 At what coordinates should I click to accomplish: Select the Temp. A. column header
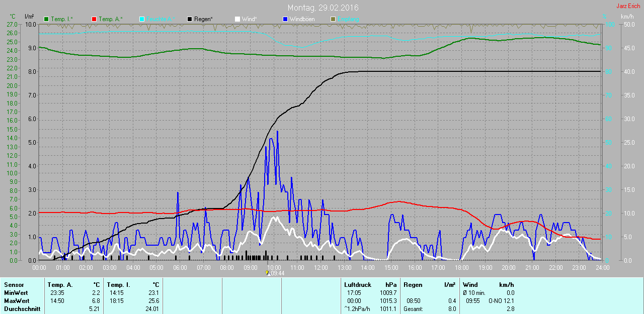click(x=60, y=285)
